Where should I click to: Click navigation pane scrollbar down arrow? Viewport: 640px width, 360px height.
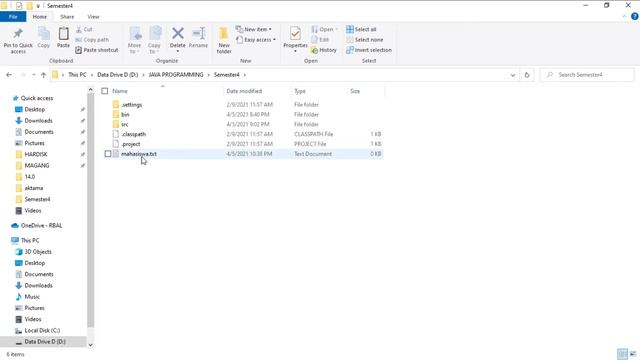point(90,344)
